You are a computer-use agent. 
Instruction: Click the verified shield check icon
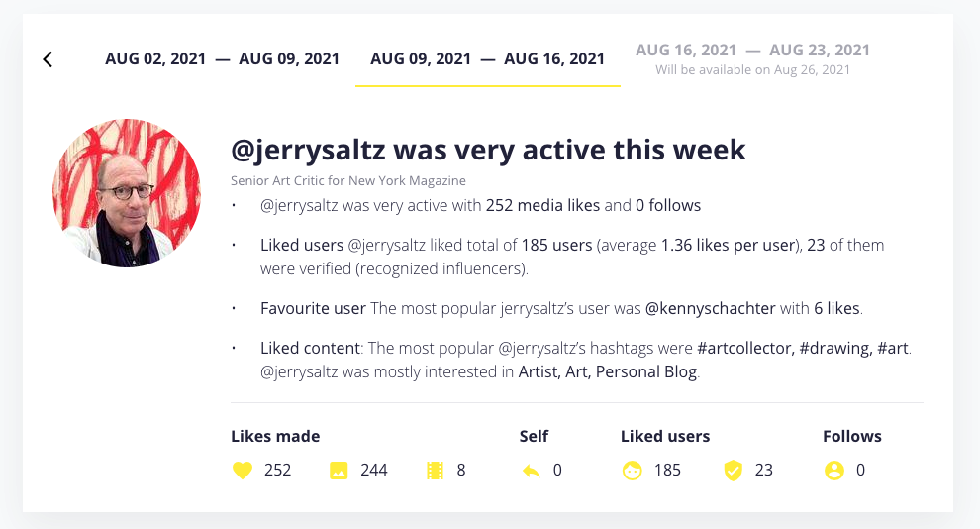pyautogui.click(x=734, y=471)
